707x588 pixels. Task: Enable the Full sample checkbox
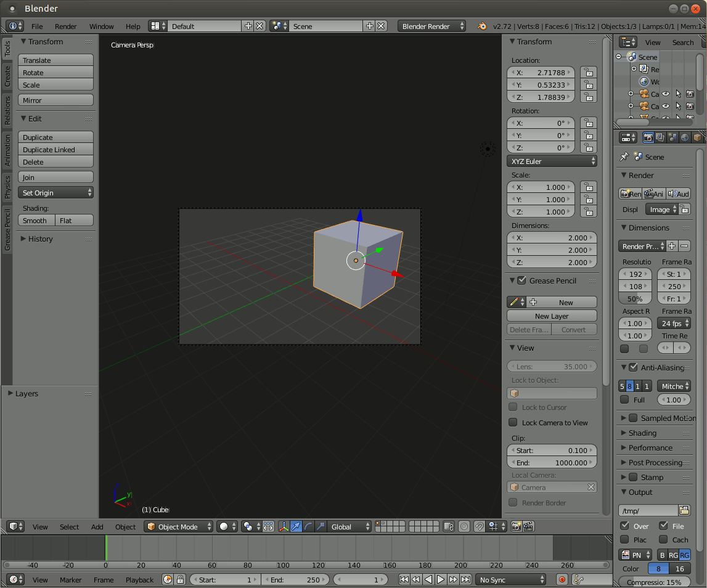(x=624, y=399)
